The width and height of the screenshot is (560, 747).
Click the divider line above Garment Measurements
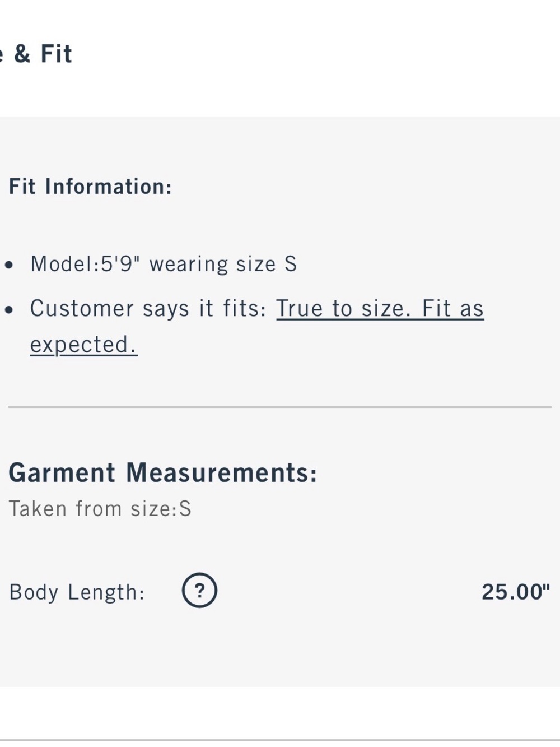pyautogui.click(x=280, y=407)
